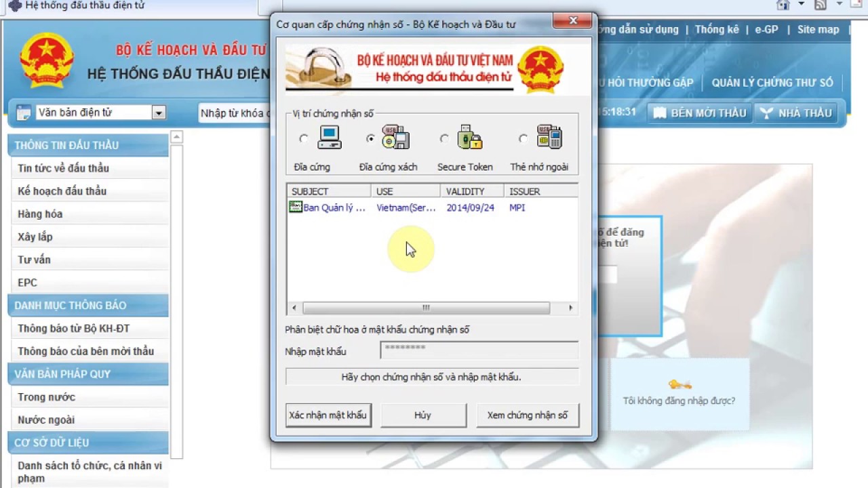Open Tin tức về đấu thầu menu item
The height and width of the screenshot is (488, 868).
pyautogui.click(x=63, y=168)
